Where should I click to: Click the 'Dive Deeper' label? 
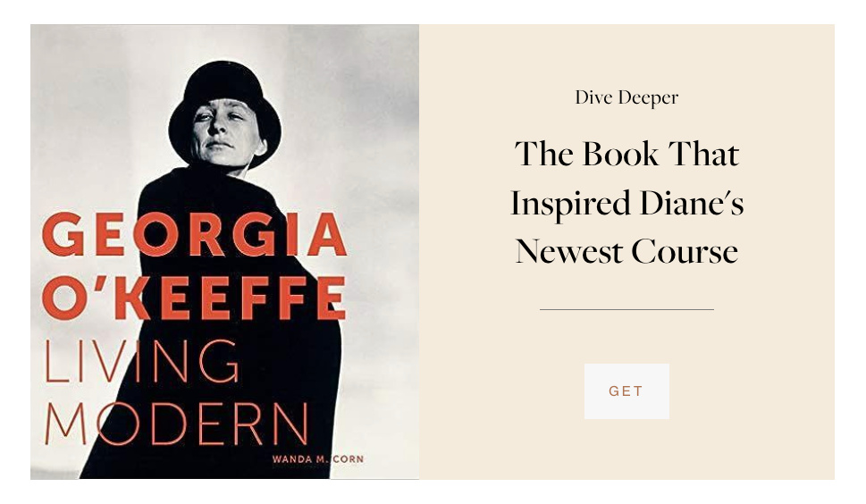point(626,97)
